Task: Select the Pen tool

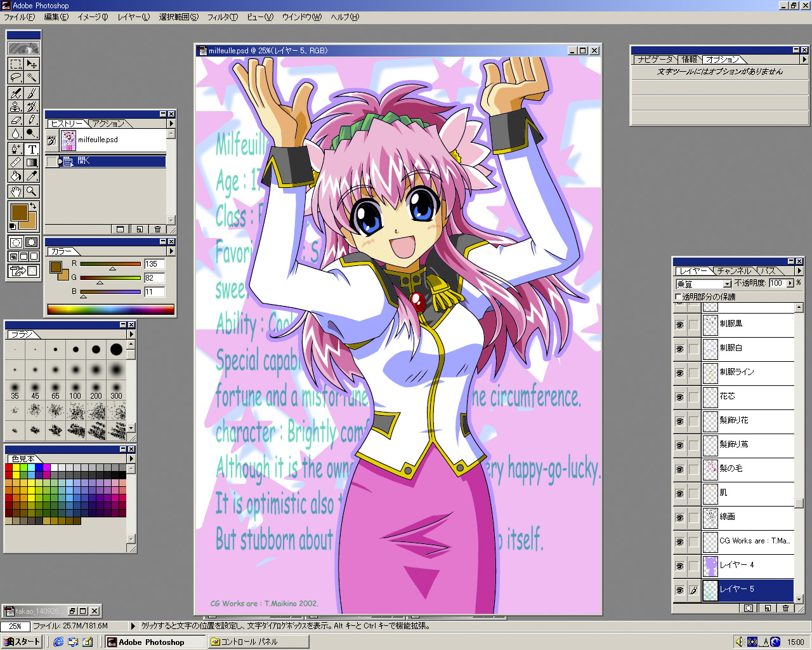Action: click(16, 149)
